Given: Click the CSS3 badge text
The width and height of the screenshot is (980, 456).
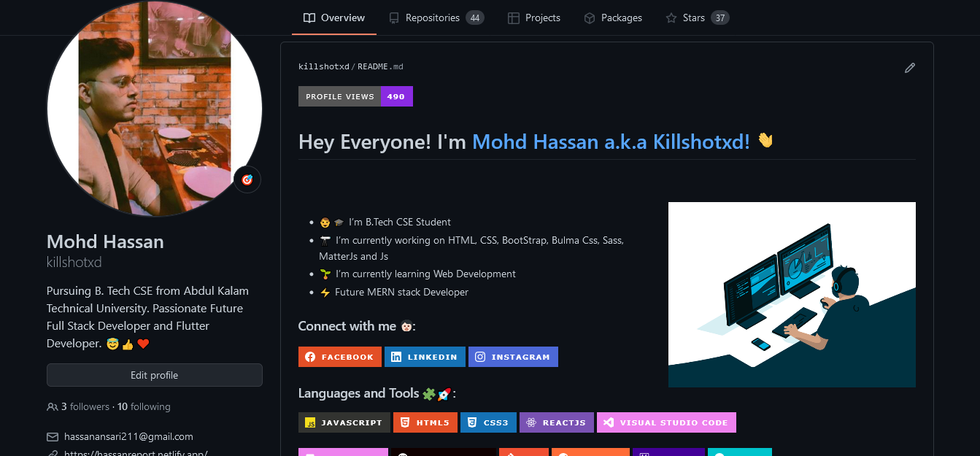Looking at the screenshot, I should (495, 422).
